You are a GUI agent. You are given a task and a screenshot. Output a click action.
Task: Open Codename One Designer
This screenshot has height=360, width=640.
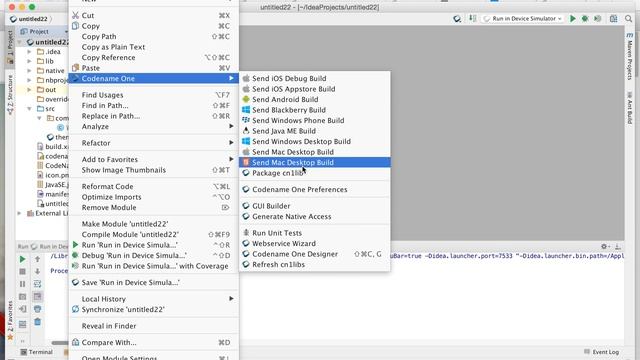[x=314, y=254]
